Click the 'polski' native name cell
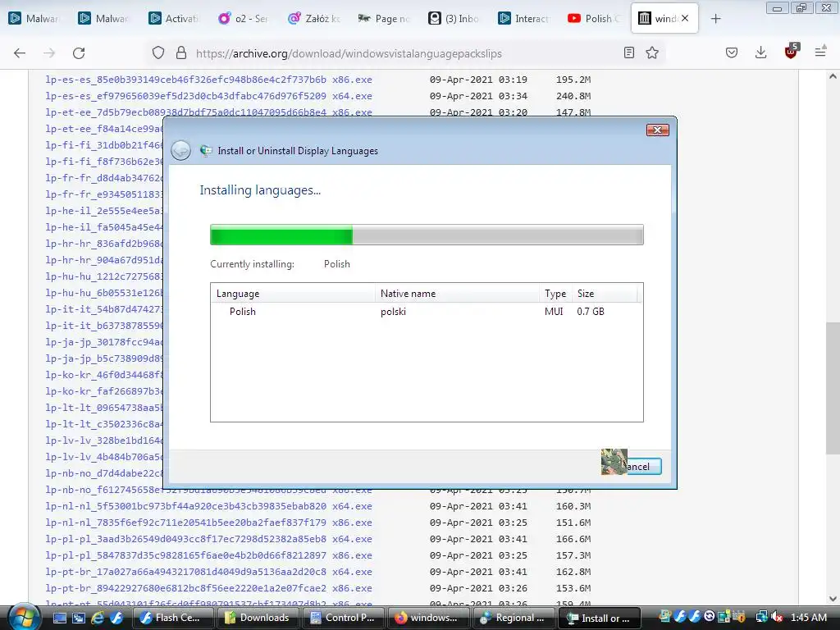Image resolution: width=840 pixels, height=630 pixels. pyautogui.click(x=393, y=311)
